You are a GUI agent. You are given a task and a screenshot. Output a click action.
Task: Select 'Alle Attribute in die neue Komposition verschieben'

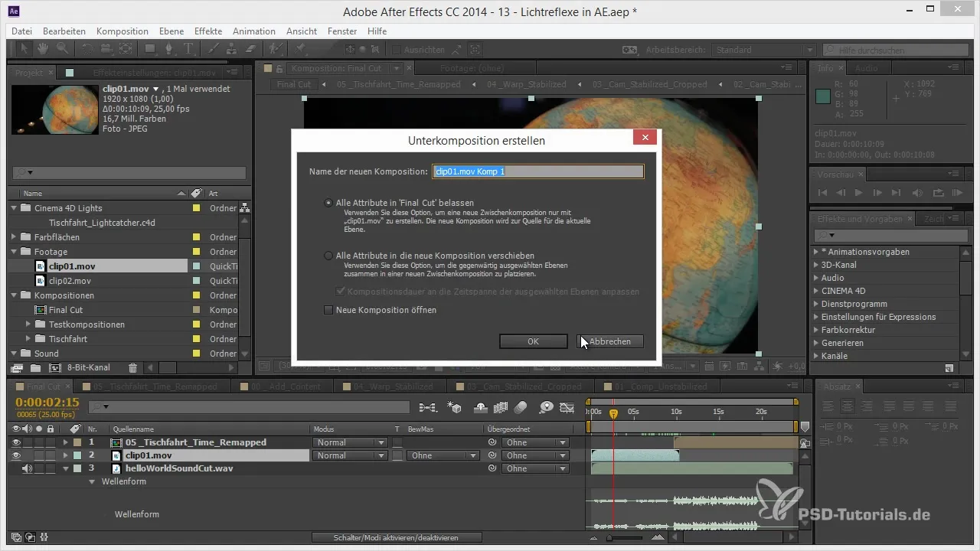[x=329, y=256]
